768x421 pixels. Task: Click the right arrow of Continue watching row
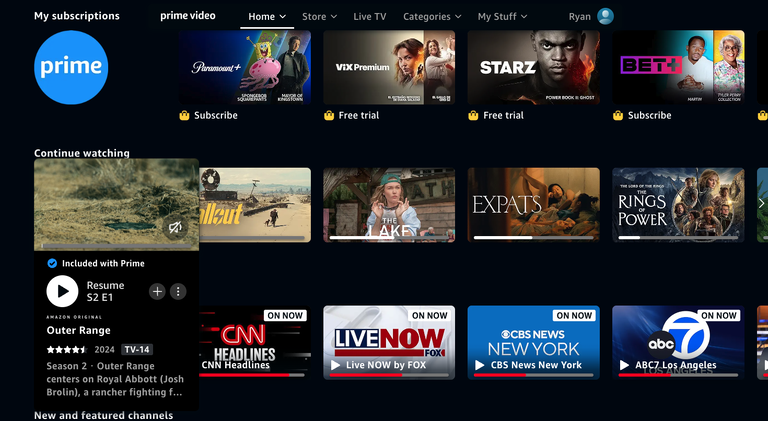[x=762, y=203]
